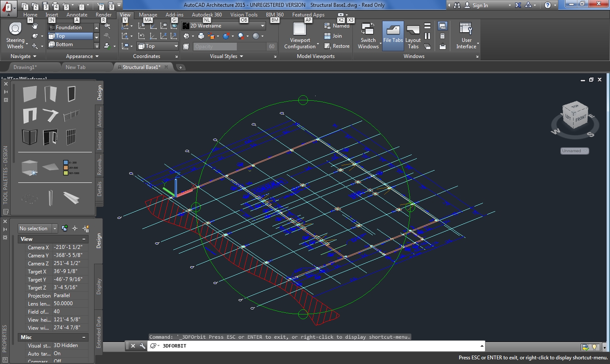Cancel command with the command line X button
Viewport: 610px width, 364px height.
click(x=133, y=346)
